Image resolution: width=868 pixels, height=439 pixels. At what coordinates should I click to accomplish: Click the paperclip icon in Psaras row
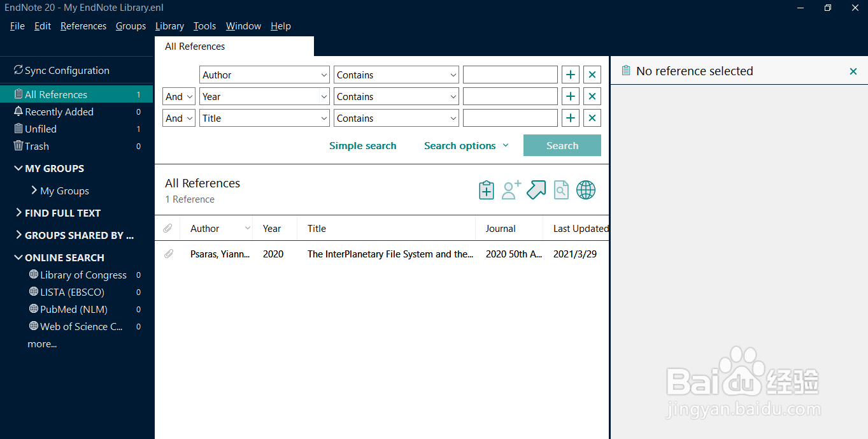(x=168, y=254)
